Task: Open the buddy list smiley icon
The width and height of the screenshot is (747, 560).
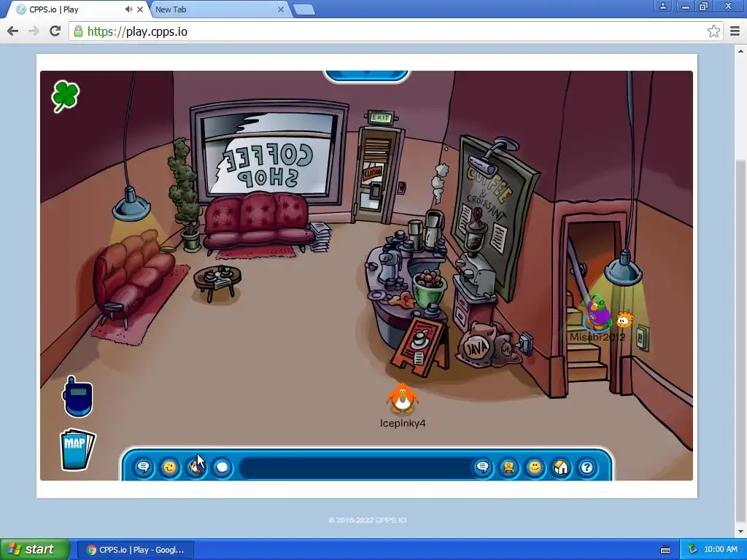Action: coord(535,467)
